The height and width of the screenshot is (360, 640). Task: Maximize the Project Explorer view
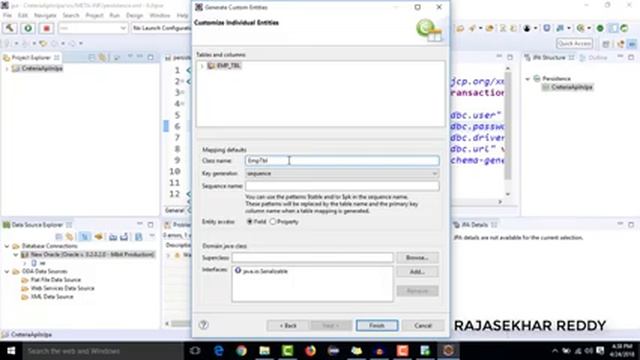tap(151, 57)
